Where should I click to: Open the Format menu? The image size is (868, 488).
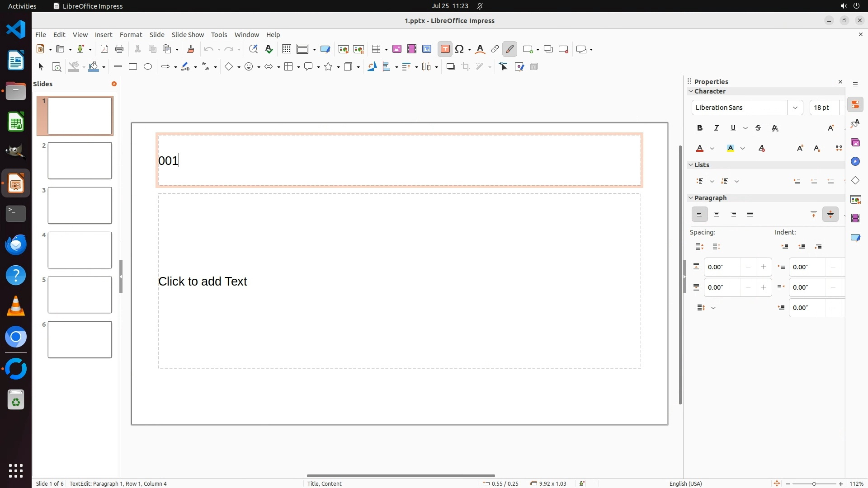click(131, 35)
